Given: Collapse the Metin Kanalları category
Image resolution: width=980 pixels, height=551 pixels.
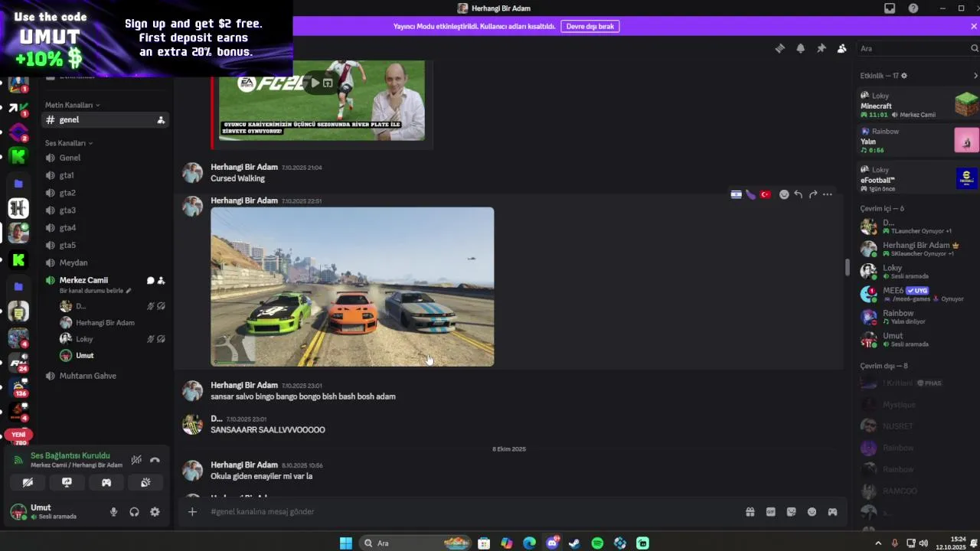Looking at the screenshot, I should (72, 105).
